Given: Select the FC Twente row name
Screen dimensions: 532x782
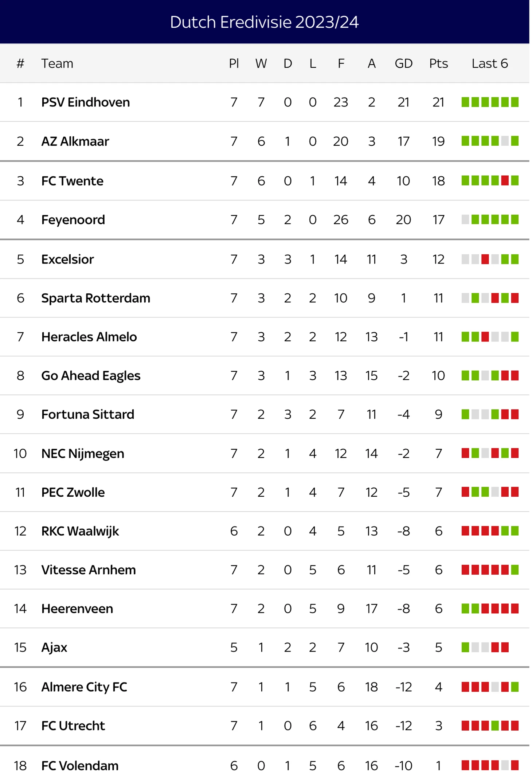Looking at the screenshot, I should [72, 181].
